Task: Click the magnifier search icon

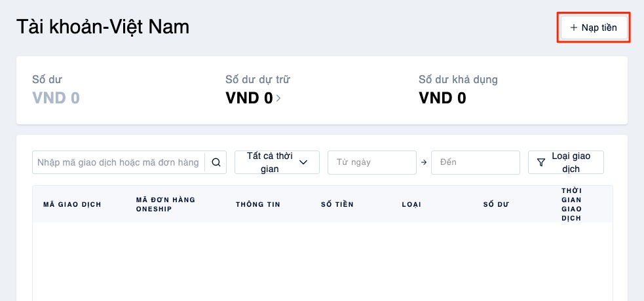Action: click(216, 162)
